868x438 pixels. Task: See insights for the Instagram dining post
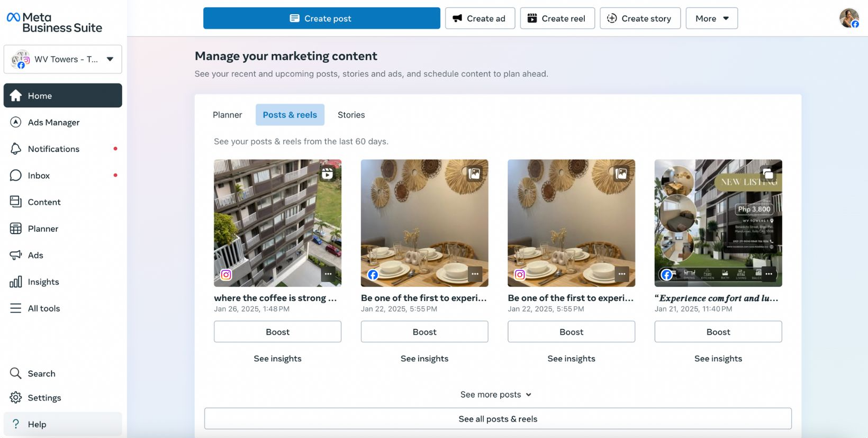coord(572,358)
